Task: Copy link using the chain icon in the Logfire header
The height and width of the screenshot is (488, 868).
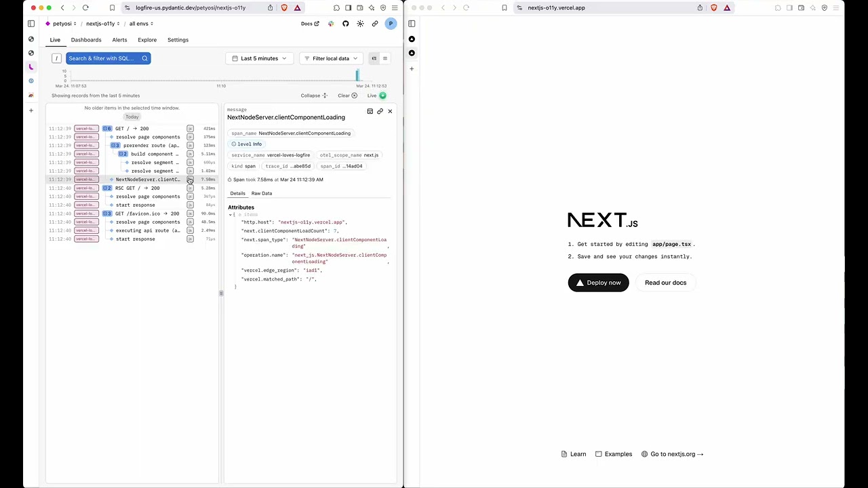Action: 374,24
